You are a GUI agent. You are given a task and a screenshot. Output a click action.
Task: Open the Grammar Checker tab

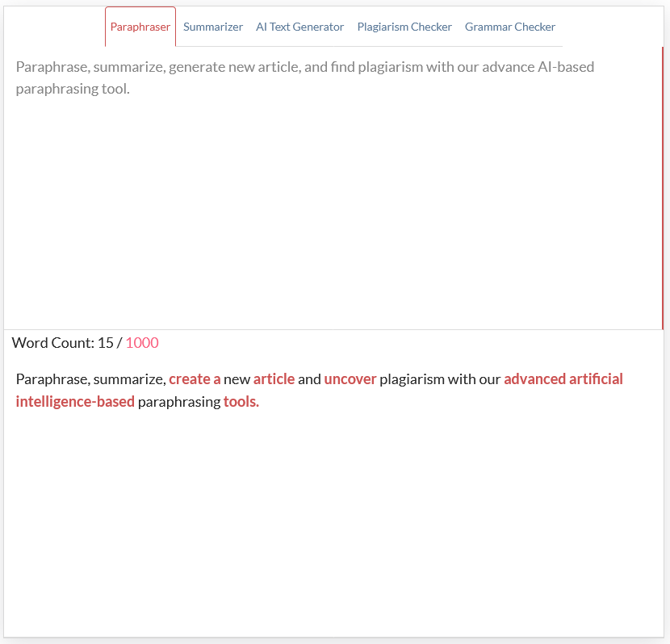(x=509, y=27)
